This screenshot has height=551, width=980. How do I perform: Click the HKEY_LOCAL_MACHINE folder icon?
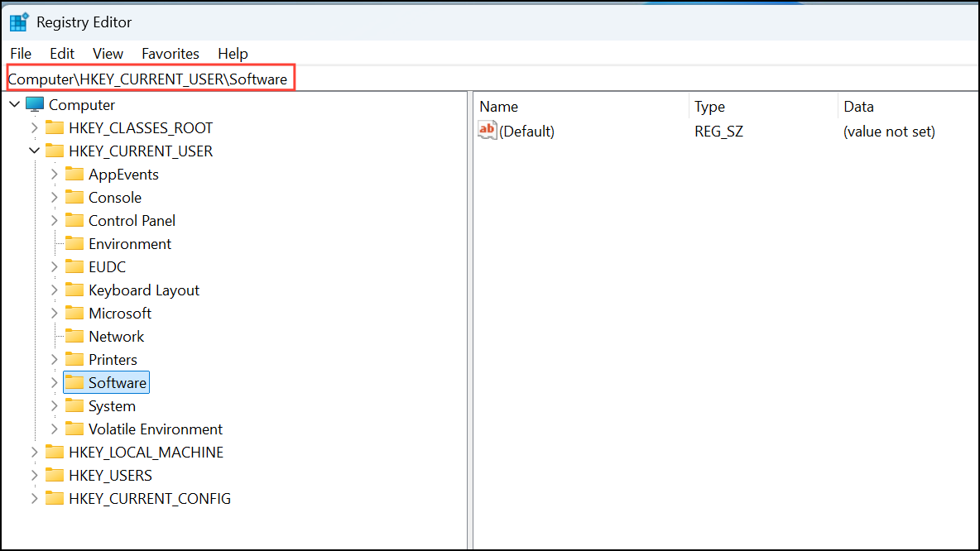point(55,452)
